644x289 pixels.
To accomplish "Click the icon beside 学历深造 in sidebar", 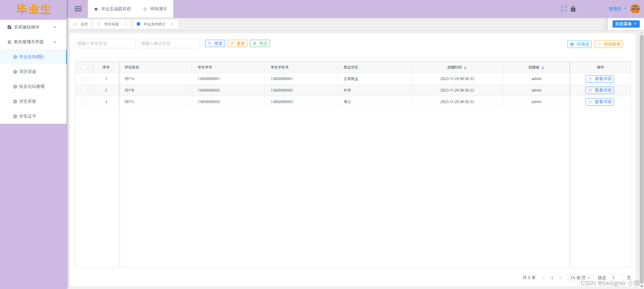I will 15,72.
